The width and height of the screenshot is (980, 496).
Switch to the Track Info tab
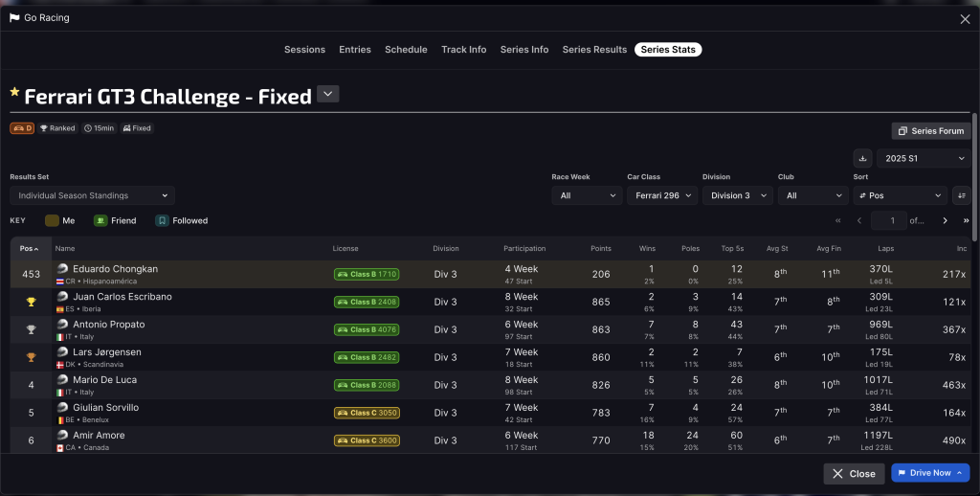463,50
